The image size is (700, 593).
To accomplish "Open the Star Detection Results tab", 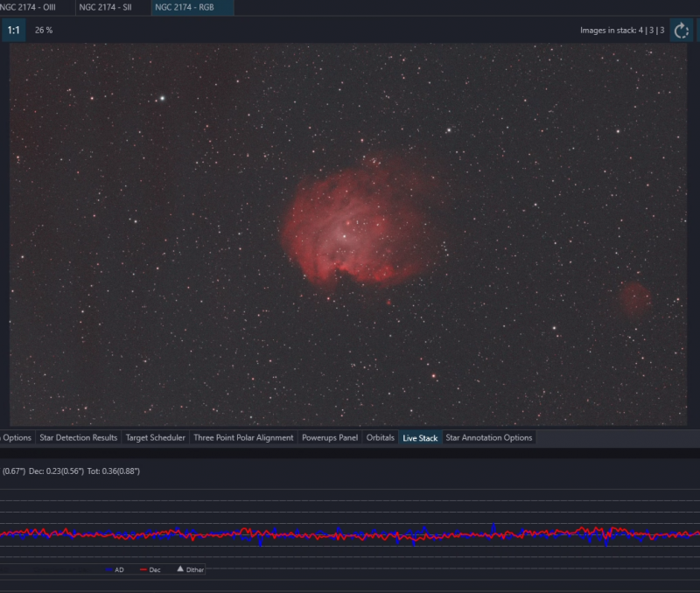I will click(79, 437).
